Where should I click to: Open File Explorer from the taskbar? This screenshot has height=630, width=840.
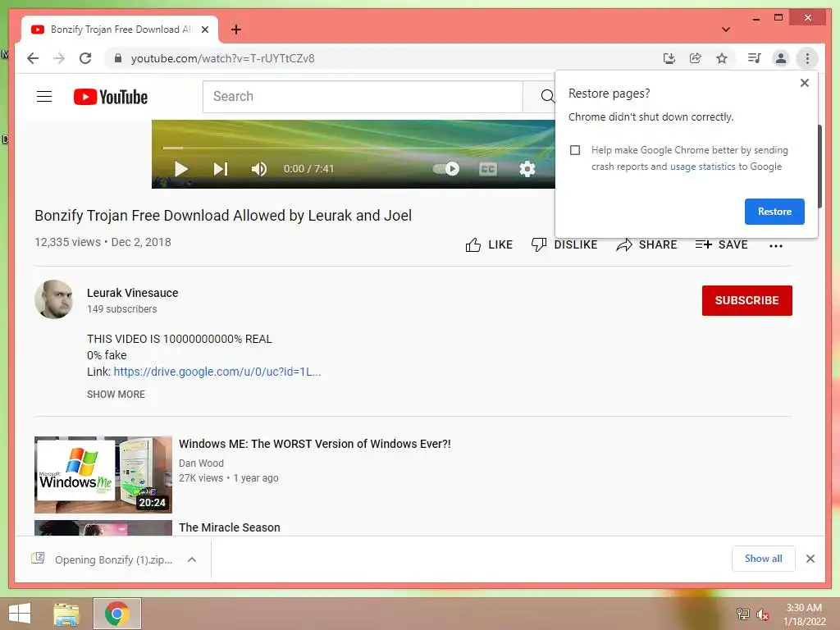(x=66, y=614)
